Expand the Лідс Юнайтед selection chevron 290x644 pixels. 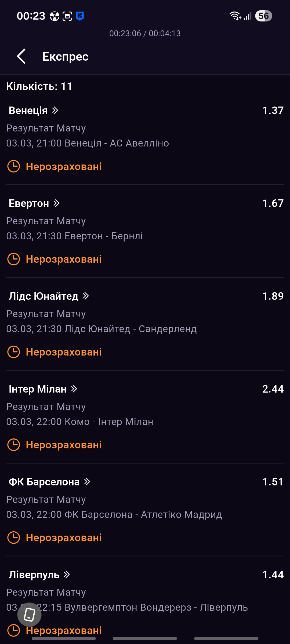86,296
